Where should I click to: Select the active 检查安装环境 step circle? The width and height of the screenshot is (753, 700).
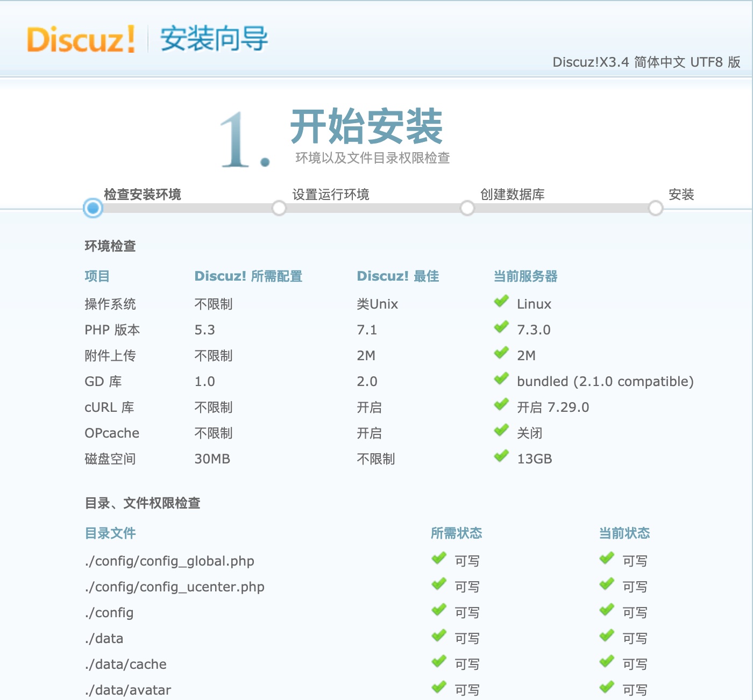click(x=93, y=208)
